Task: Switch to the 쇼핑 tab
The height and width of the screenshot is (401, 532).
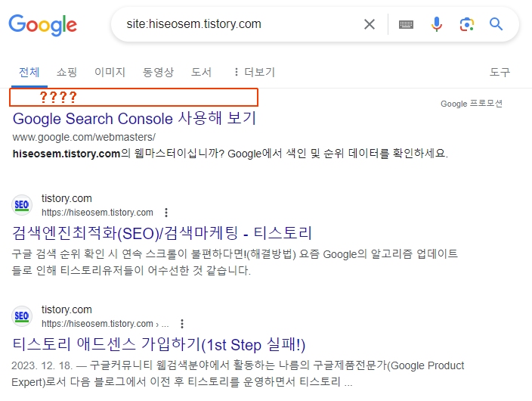Action: tap(66, 73)
